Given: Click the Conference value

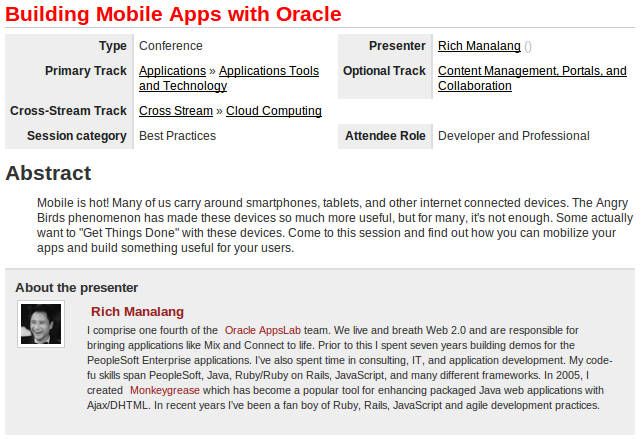Looking at the screenshot, I should tap(171, 46).
